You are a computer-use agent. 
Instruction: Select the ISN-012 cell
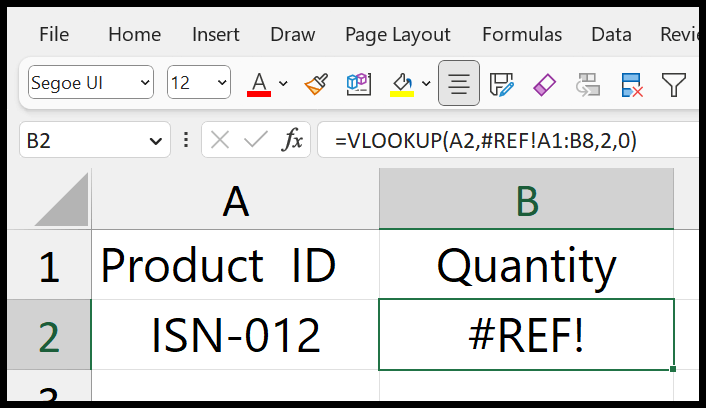point(235,335)
